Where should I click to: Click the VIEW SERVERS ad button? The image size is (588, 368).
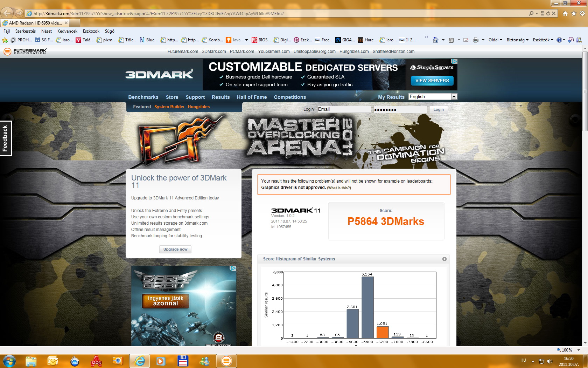pos(432,81)
